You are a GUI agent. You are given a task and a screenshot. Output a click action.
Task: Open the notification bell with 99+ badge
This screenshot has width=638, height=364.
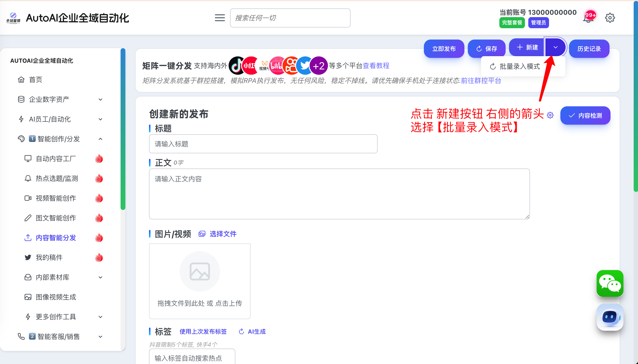tap(589, 18)
